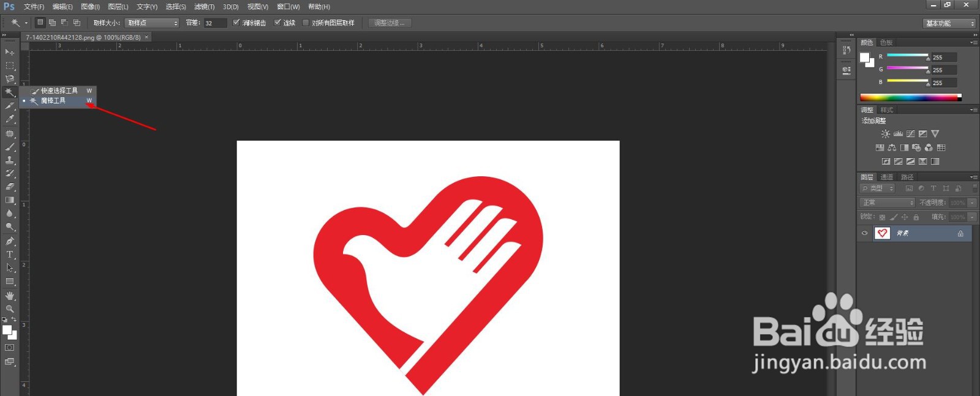Select the History Brush tool
The height and width of the screenshot is (396, 980).
(x=10, y=173)
